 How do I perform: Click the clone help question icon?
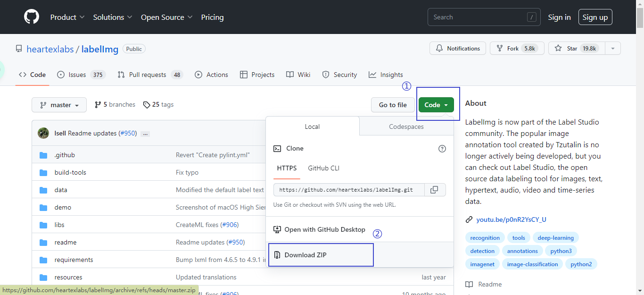pos(442,149)
